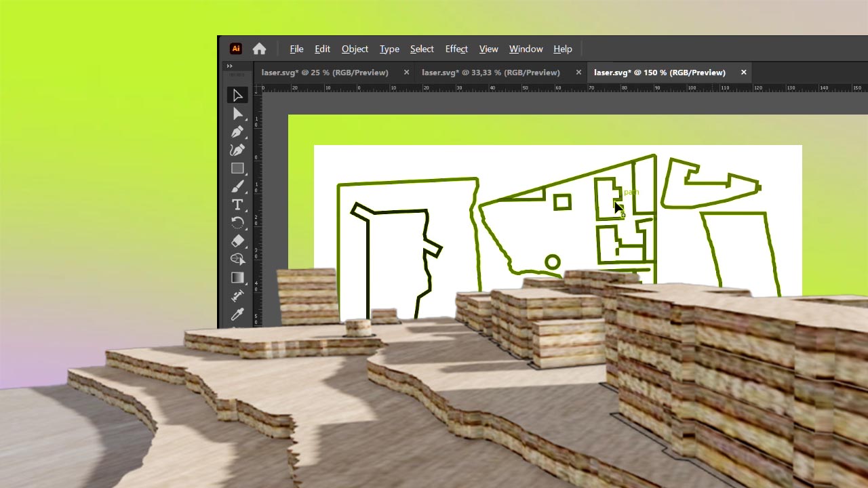The image size is (868, 488).
Task: Select the Curvature tool
Action: pos(237,150)
